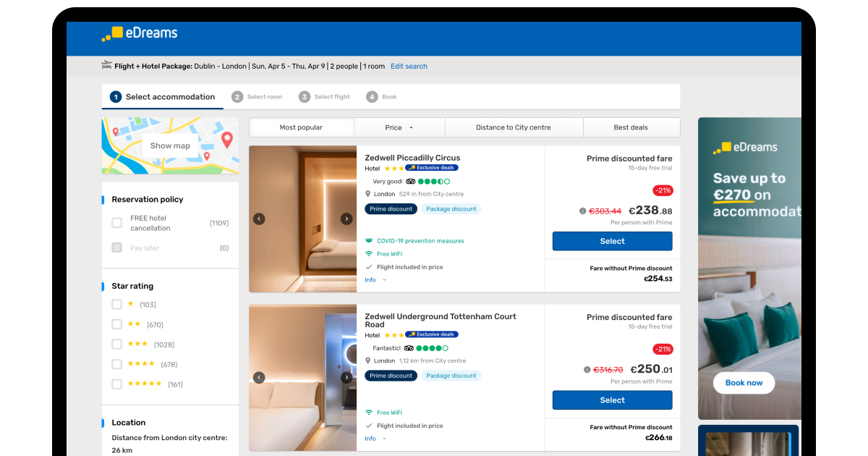868x456 pixels.
Task: Click TripAdvisor owl icon next to Very good!
Action: (411, 182)
